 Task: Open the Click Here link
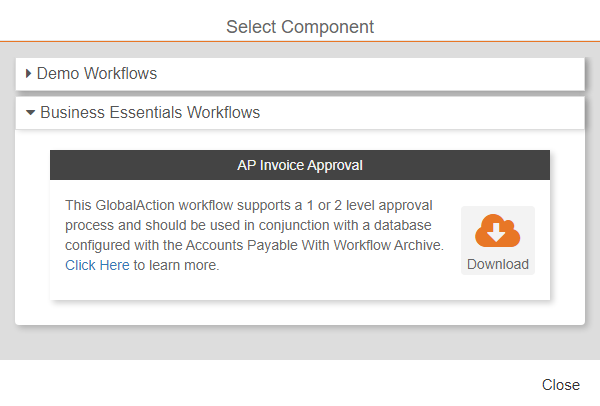pos(97,265)
